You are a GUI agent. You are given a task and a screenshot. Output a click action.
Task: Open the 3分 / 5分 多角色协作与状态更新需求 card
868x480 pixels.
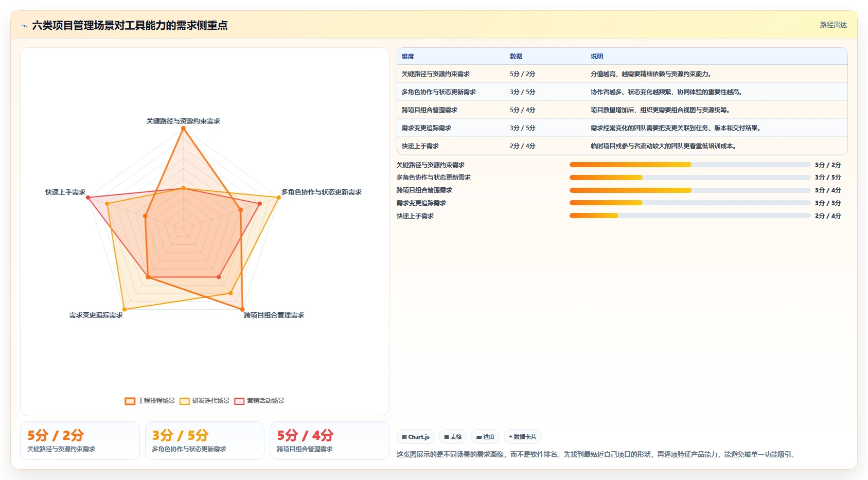point(205,440)
